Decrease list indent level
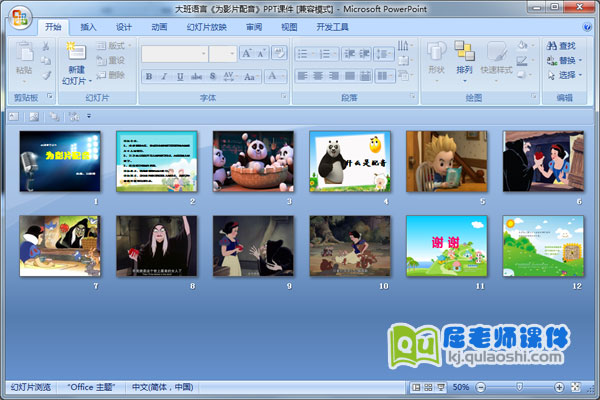Image resolution: width=600 pixels, height=400 pixels. pos(349,54)
